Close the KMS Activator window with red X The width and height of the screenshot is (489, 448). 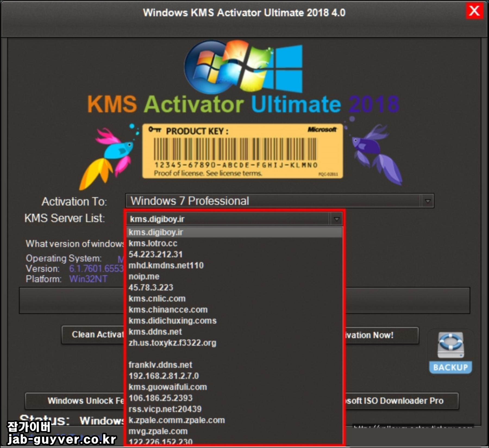click(x=474, y=11)
